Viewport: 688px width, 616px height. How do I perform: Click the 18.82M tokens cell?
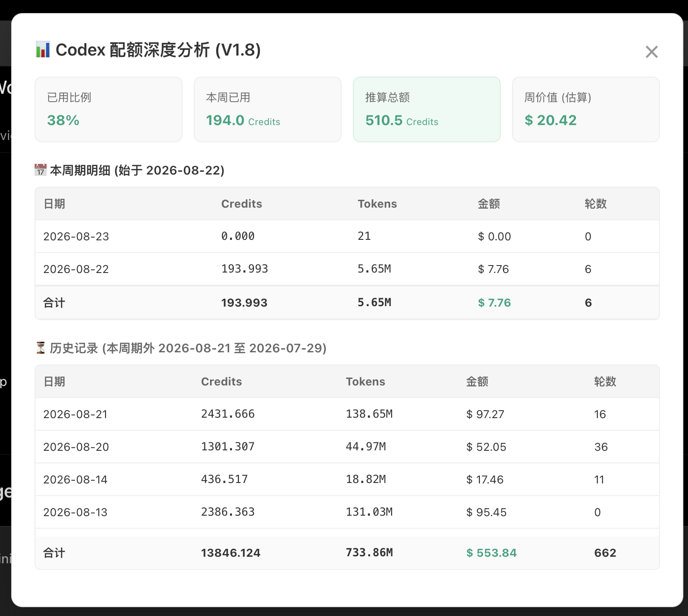point(366,479)
